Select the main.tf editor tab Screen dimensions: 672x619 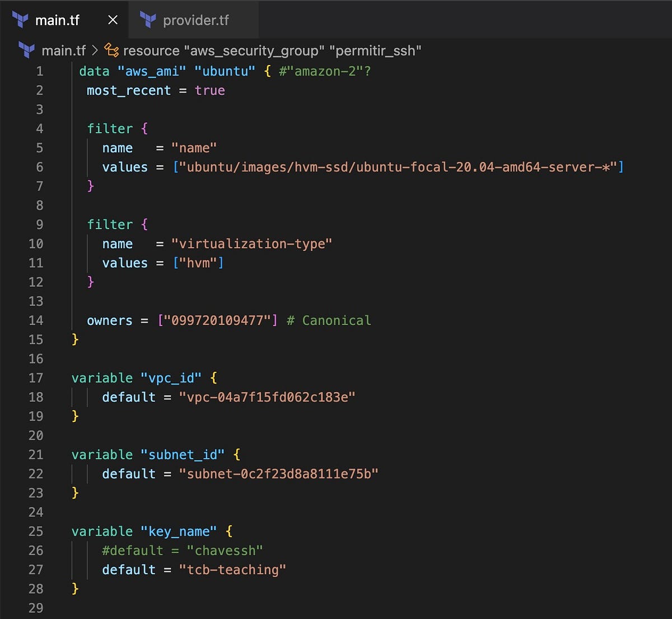point(64,20)
